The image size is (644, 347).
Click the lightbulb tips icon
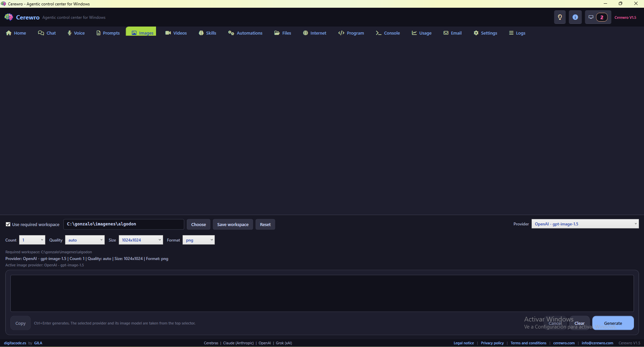[559, 17]
